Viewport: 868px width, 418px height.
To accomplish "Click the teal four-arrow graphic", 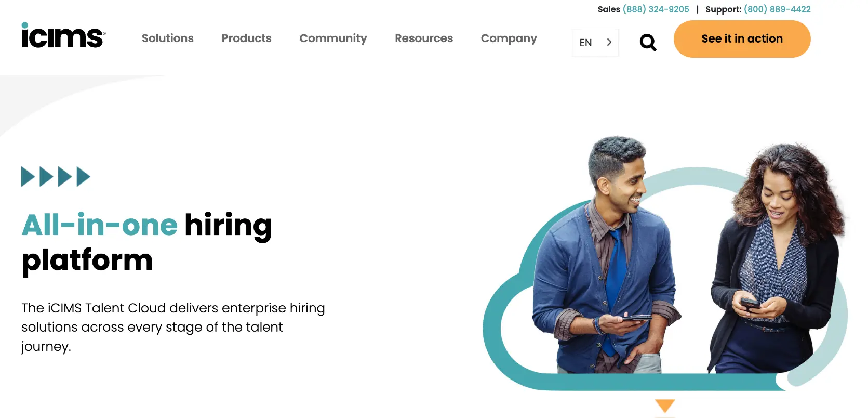I will click(x=56, y=177).
